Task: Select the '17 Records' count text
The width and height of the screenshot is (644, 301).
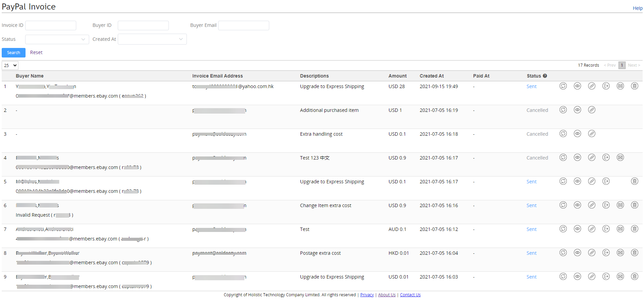Action: tap(589, 65)
